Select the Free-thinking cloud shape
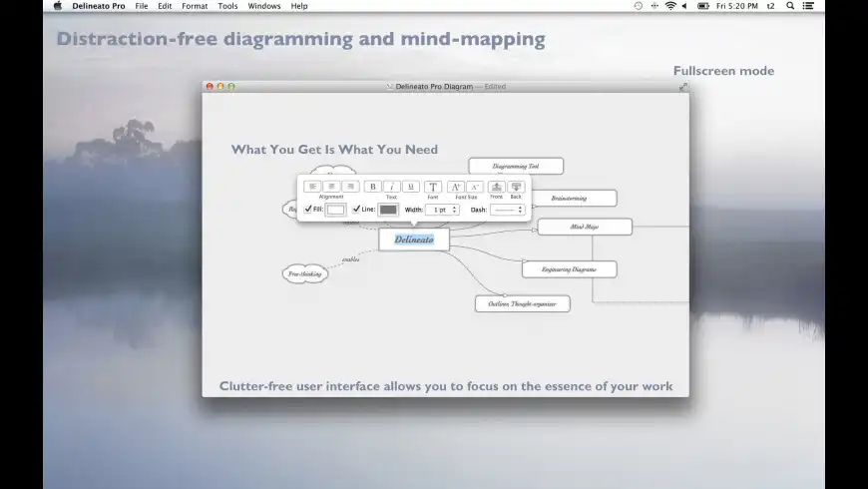The height and width of the screenshot is (489, 868). (x=305, y=273)
